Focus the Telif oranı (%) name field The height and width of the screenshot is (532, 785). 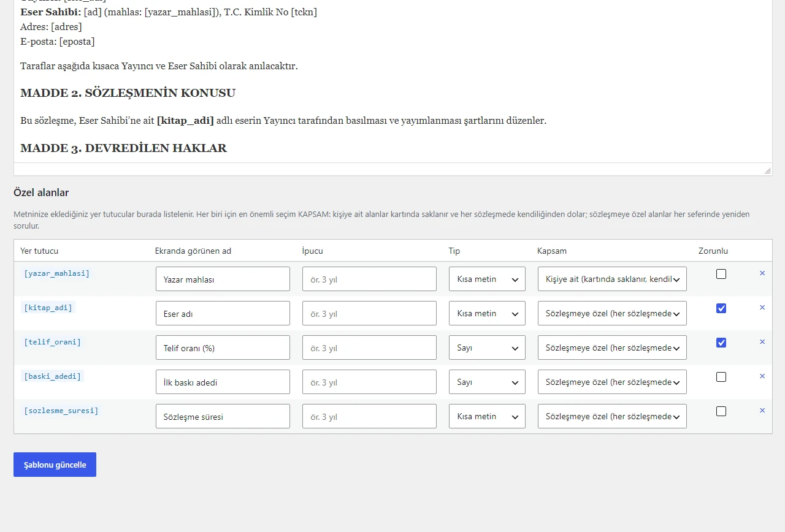pos(223,348)
